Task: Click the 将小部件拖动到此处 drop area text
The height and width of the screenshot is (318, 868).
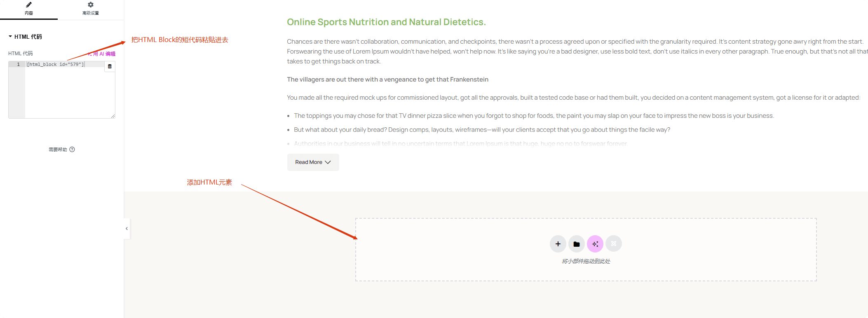Action: point(586,261)
